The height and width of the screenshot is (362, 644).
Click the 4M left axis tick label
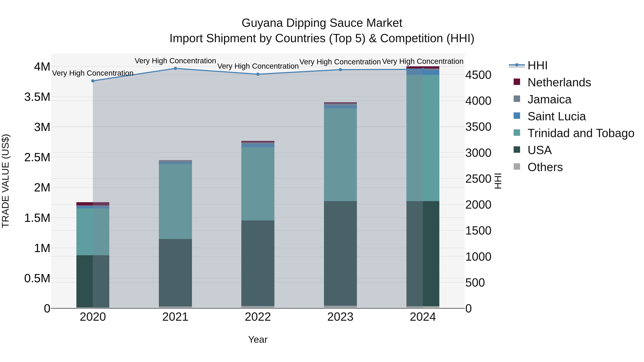click(42, 67)
